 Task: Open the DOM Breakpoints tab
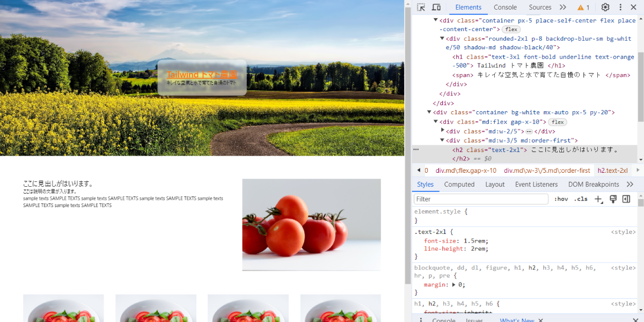594,185
